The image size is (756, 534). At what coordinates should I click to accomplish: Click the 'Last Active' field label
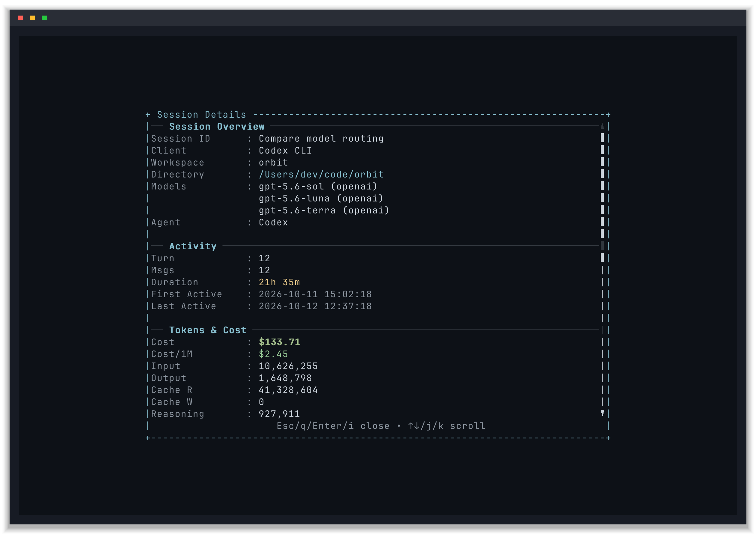click(183, 306)
